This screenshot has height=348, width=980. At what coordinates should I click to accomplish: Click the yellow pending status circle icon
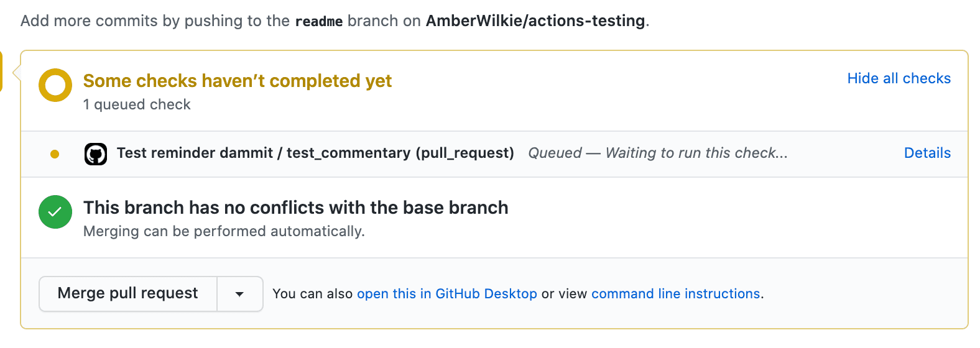coord(55,85)
